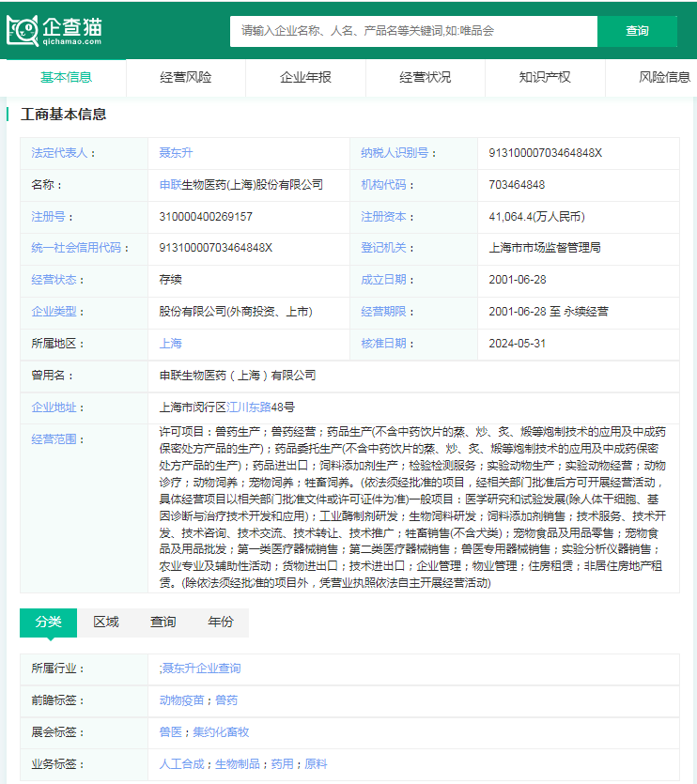Select the 查询 tab below business scope
Screen dimensions: 697x784
[x=163, y=623]
